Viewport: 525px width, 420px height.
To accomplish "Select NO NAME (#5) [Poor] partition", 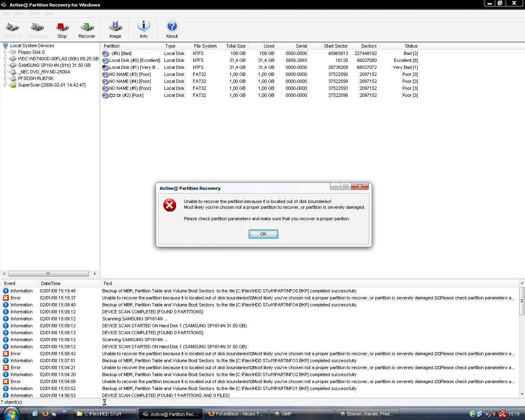I will (260, 88).
